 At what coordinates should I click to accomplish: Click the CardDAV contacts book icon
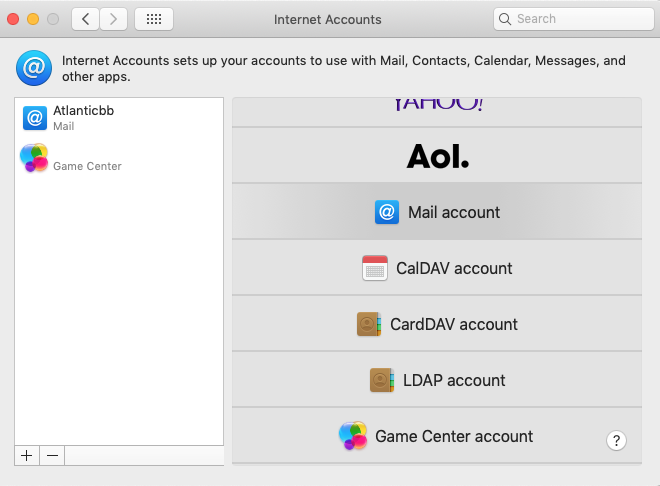pyautogui.click(x=369, y=324)
